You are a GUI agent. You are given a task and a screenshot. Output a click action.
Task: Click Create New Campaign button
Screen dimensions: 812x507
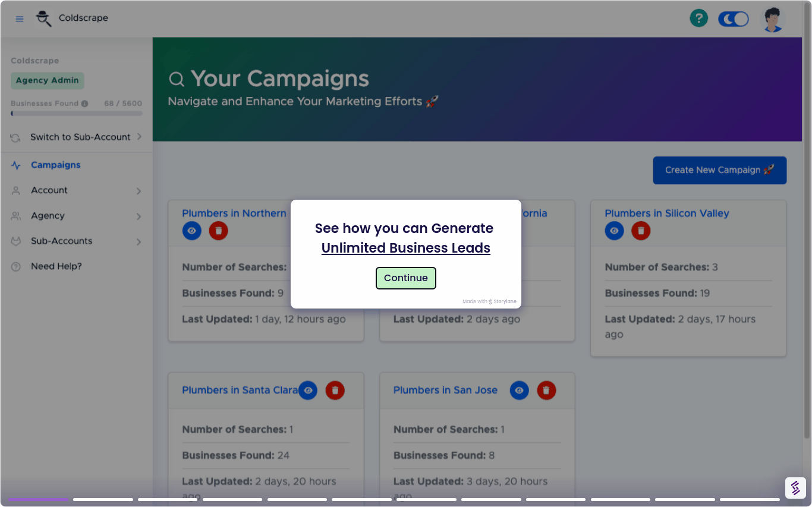(x=719, y=171)
